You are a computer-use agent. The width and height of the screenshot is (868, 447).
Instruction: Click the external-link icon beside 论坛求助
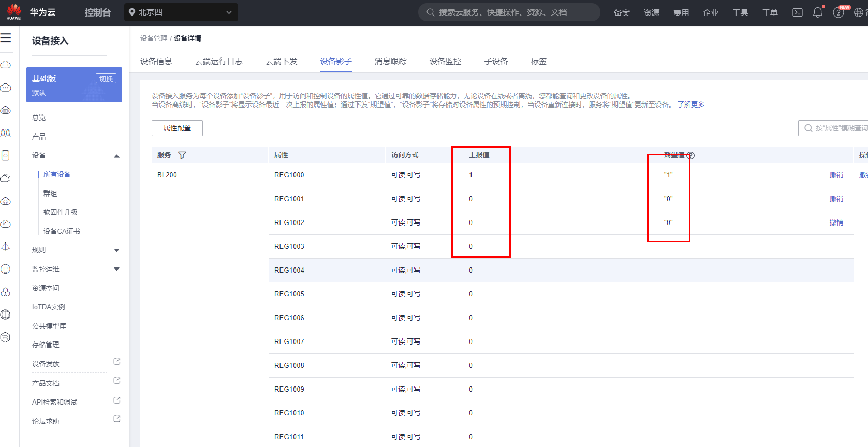(117, 419)
